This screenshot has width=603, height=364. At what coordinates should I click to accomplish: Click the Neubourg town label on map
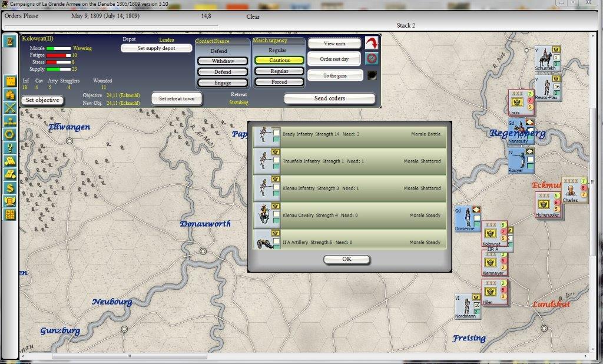(112, 302)
